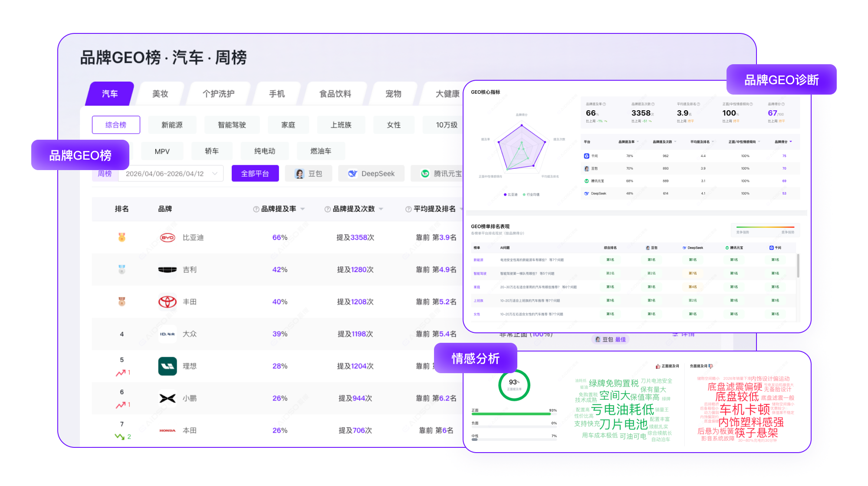Toggle the 纯电动 filter option

point(264,151)
